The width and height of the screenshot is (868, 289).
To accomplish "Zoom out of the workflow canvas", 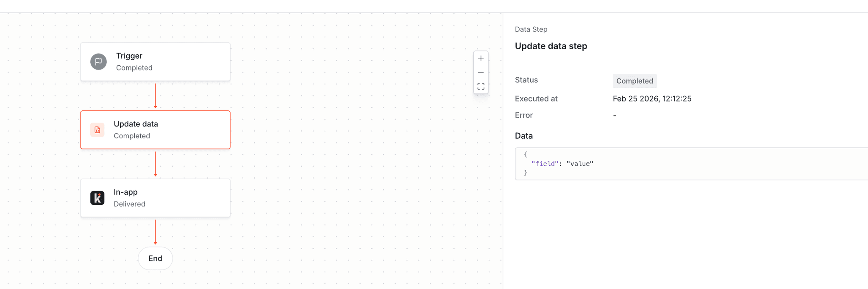I will [481, 72].
